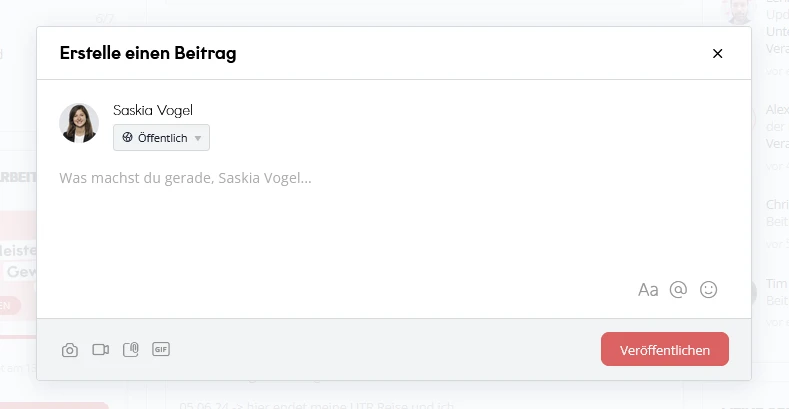Mention someone using the @ icon
The image size is (789, 409).
[678, 290]
